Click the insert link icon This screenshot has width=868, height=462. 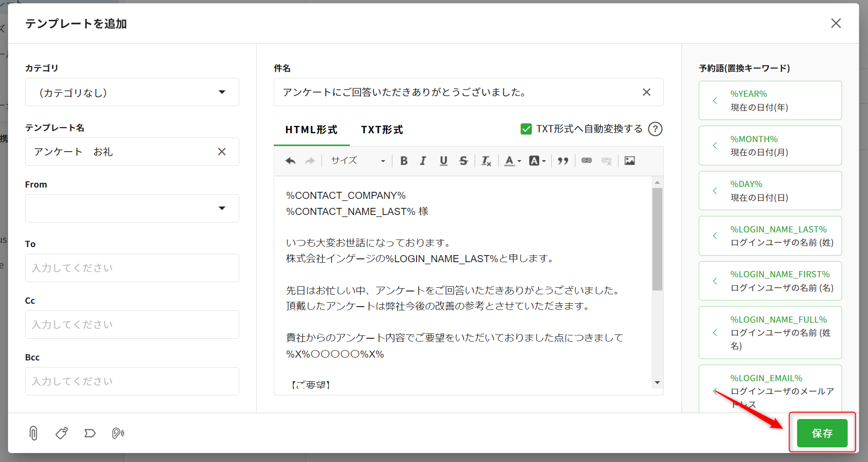tap(587, 161)
